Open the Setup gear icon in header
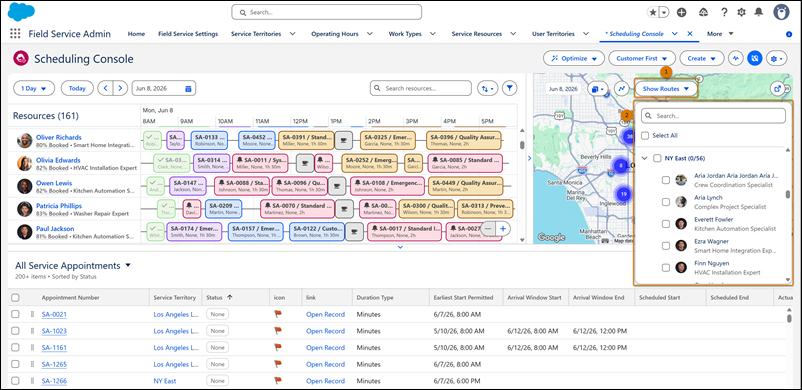802x390 pixels. coord(741,12)
